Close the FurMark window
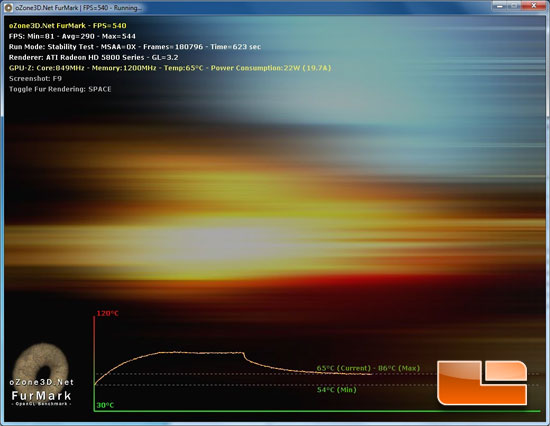The height and width of the screenshot is (426, 550). (534, 6)
